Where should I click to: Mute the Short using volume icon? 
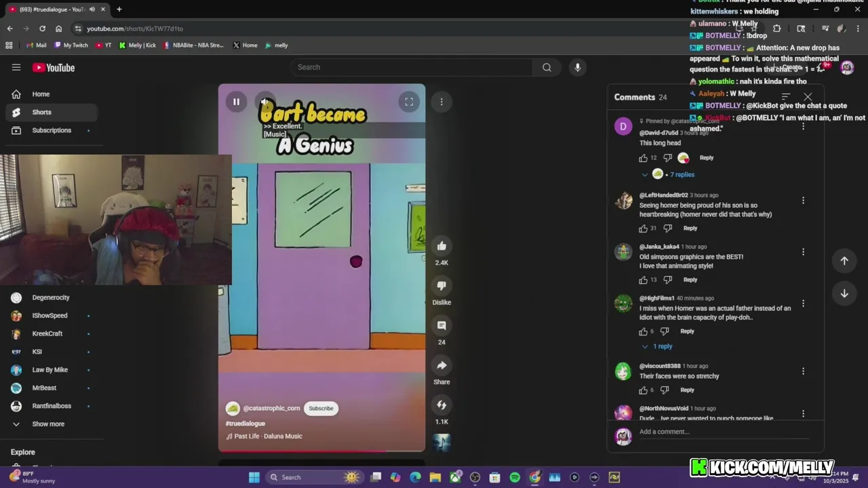265,102
